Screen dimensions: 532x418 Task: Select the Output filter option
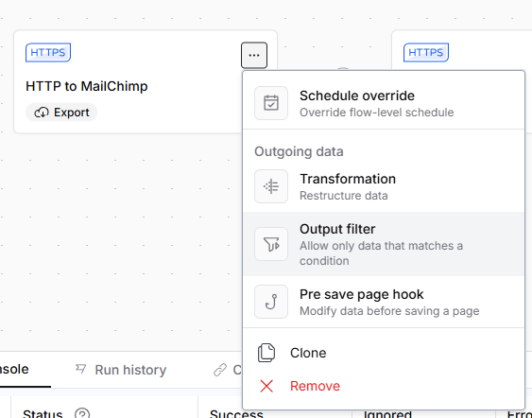coord(384,244)
